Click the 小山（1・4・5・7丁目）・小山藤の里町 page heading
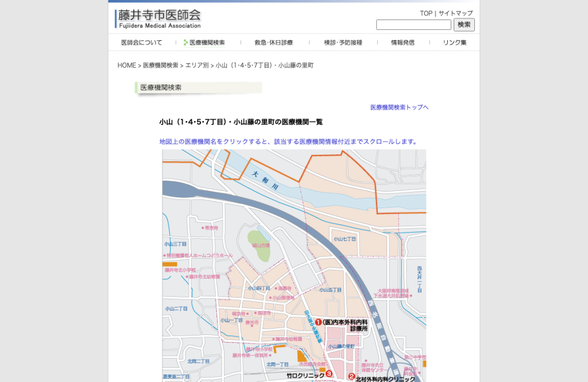588x382 pixels. (x=241, y=122)
